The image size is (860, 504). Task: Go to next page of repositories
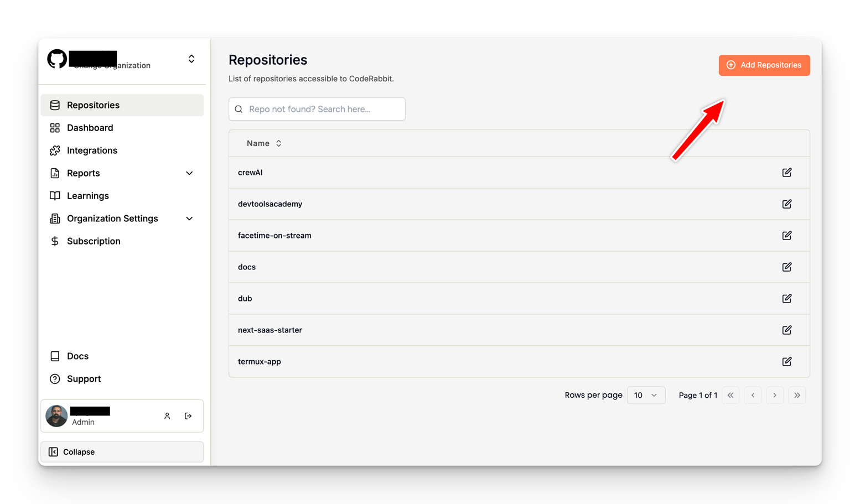point(775,395)
